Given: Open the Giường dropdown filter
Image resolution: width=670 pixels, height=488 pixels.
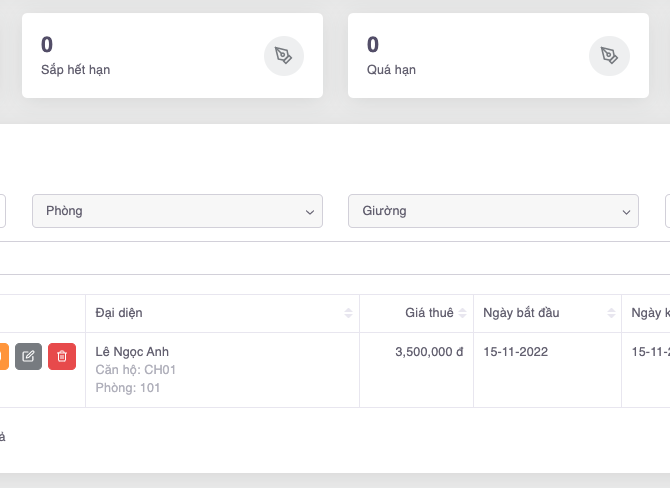Looking at the screenshot, I should tap(492, 211).
